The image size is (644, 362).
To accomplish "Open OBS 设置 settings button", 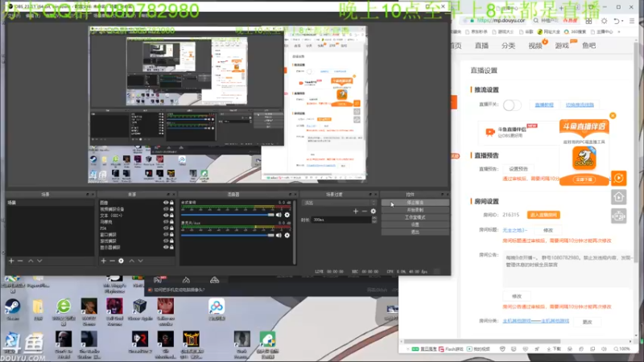I will (415, 225).
